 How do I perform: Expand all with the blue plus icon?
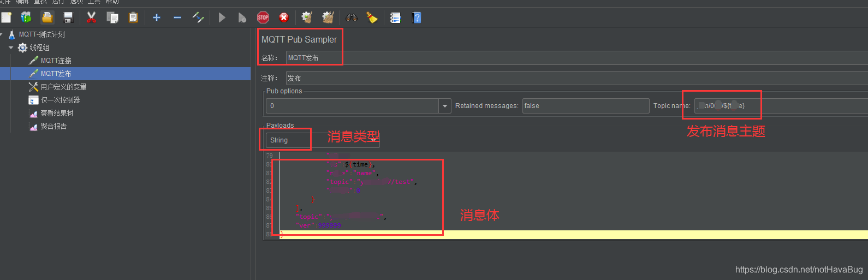coord(157,17)
